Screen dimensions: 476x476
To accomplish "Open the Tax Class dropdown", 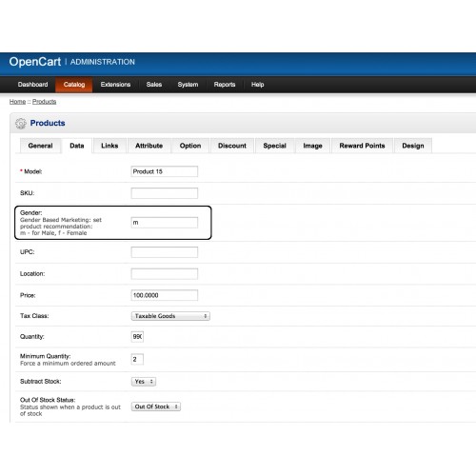I will pos(170,316).
